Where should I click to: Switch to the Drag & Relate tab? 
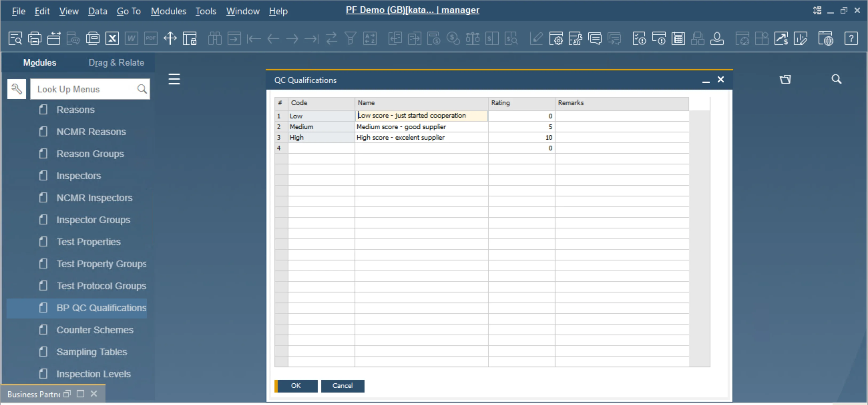(x=116, y=63)
